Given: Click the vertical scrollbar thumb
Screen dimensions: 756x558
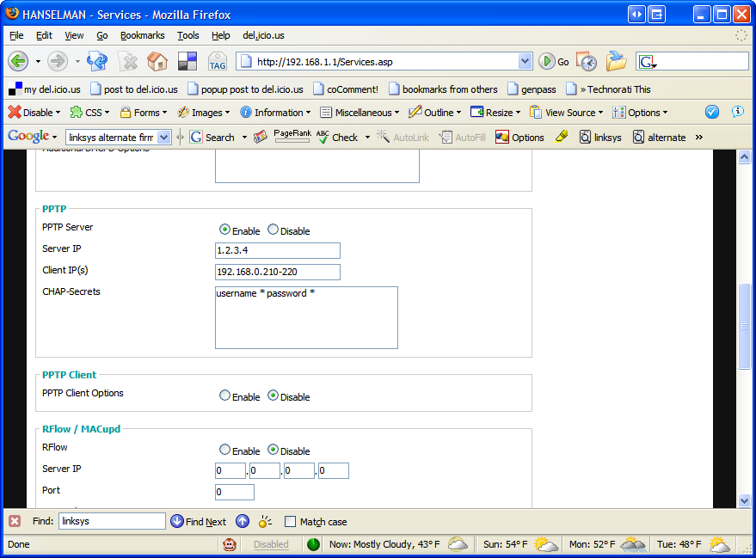Looking at the screenshot, I should pyautogui.click(x=745, y=326).
